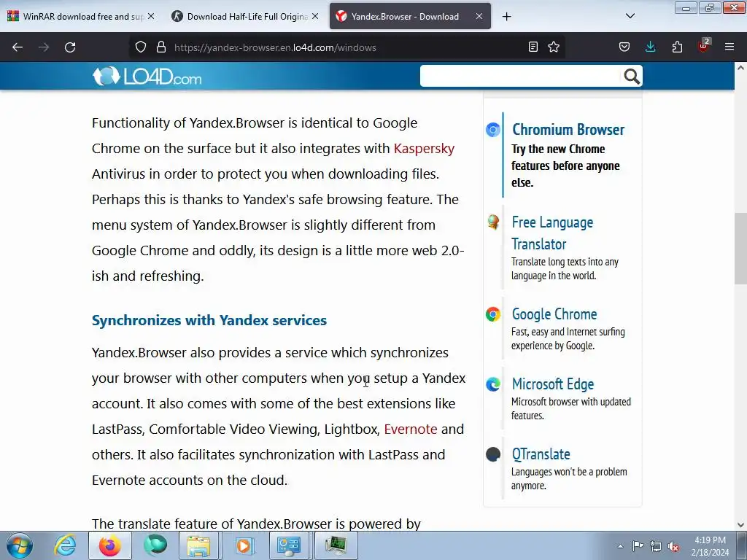Open the Kaspersky link

coord(424,149)
